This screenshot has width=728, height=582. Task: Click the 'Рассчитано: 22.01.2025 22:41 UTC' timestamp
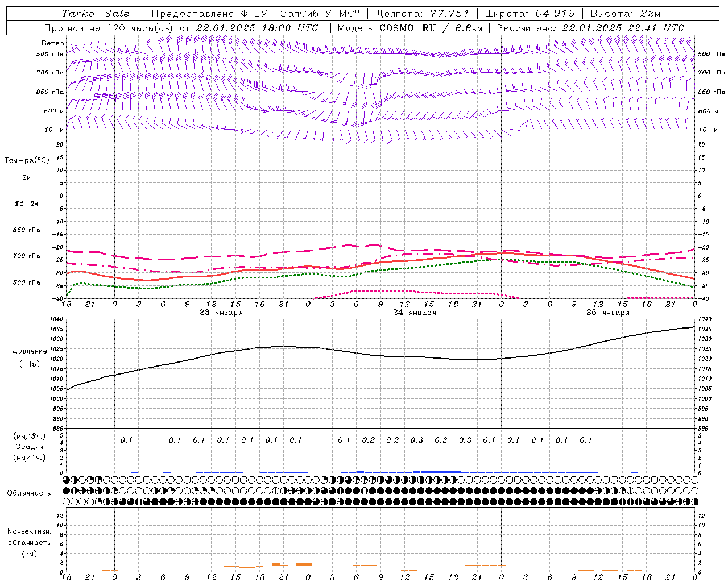tap(590, 28)
